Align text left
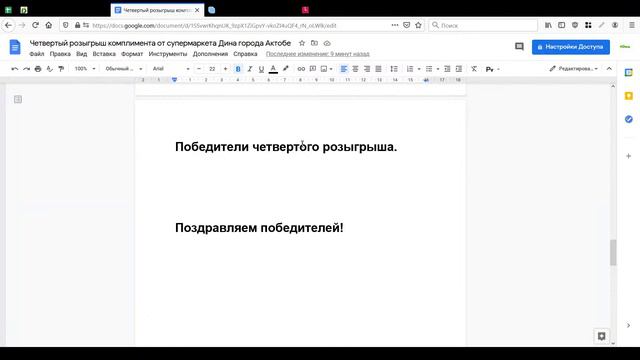 [x=344, y=69]
